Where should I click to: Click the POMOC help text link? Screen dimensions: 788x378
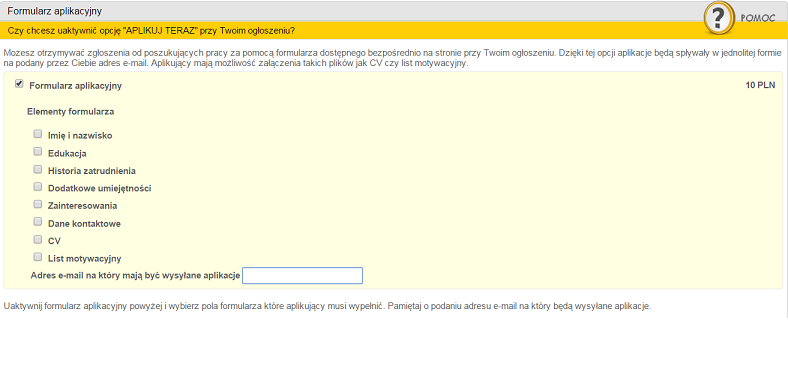(x=758, y=18)
